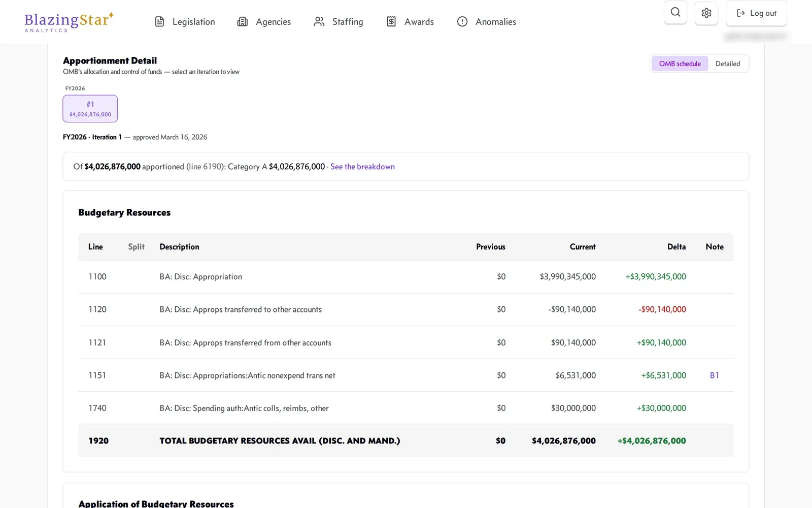Click the 1740 Spending auth row description
This screenshot has width=812, height=508.
pos(244,408)
